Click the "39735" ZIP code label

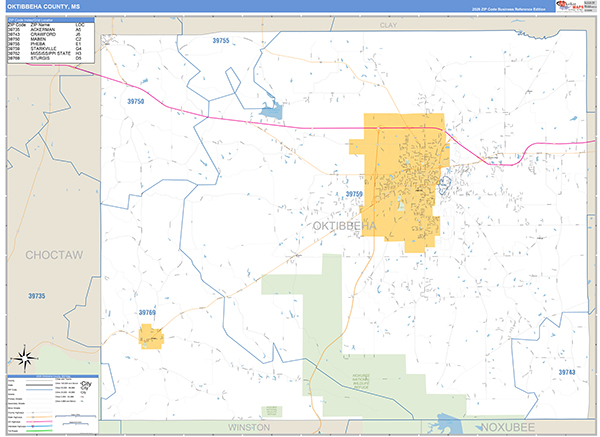click(36, 296)
